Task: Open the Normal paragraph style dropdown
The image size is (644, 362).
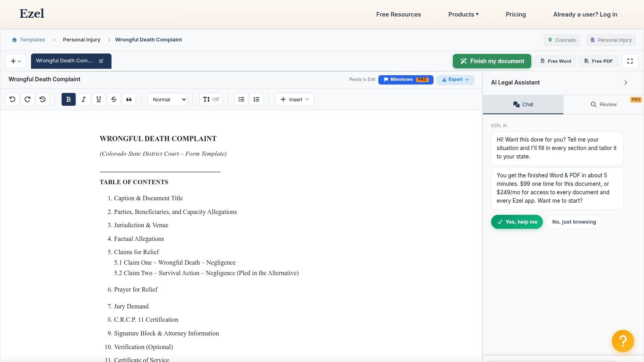Action: point(168,99)
